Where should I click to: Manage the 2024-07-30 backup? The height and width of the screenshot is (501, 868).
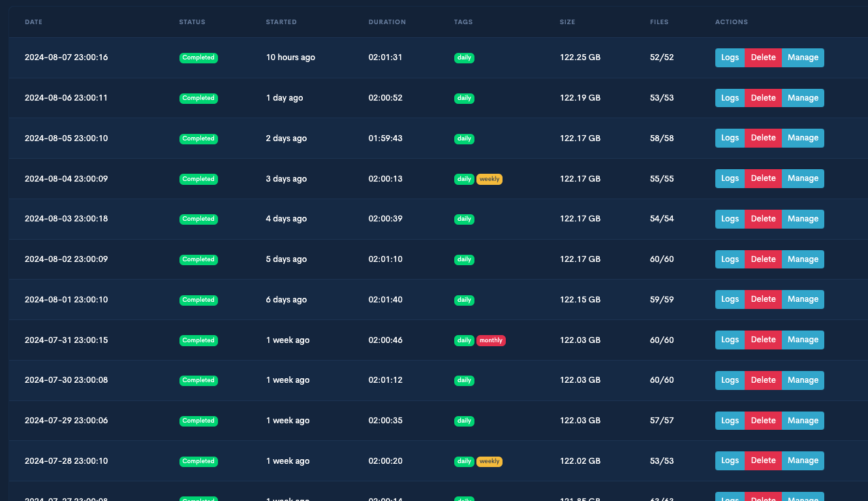tap(803, 380)
